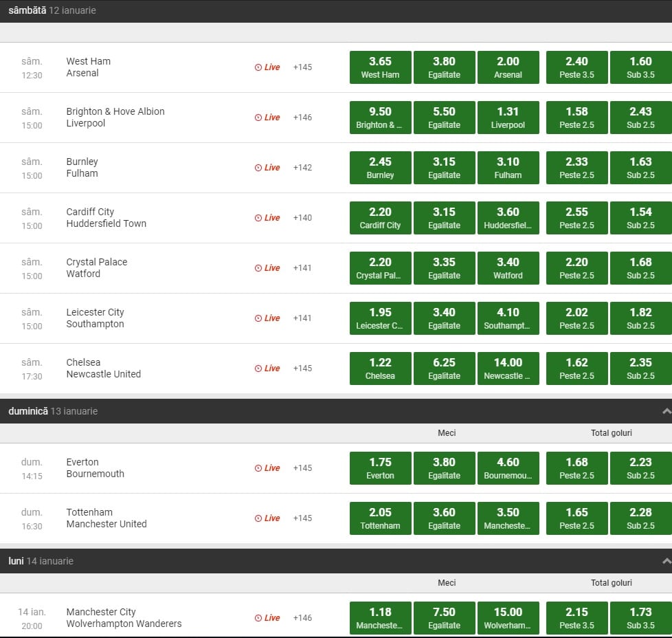Select Egalitate 7.50 for Manchester City match
The height and width of the screenshot is (638, 672).
[445, 618]
